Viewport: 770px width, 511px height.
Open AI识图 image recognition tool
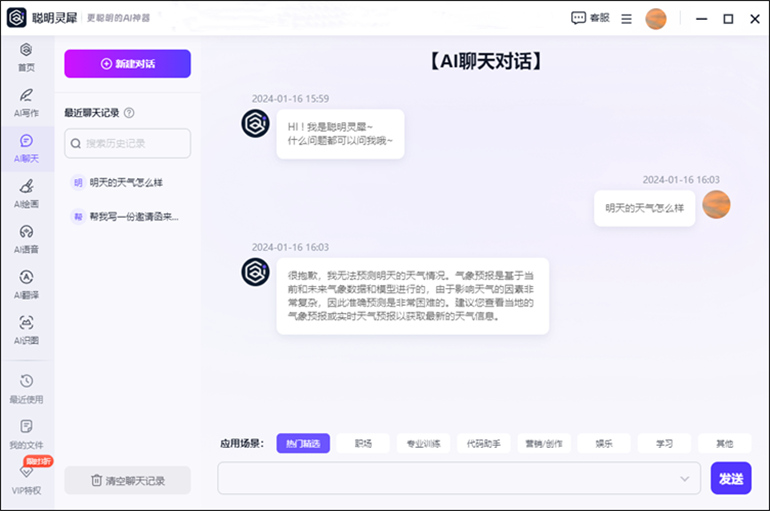[x=26, y=330]
